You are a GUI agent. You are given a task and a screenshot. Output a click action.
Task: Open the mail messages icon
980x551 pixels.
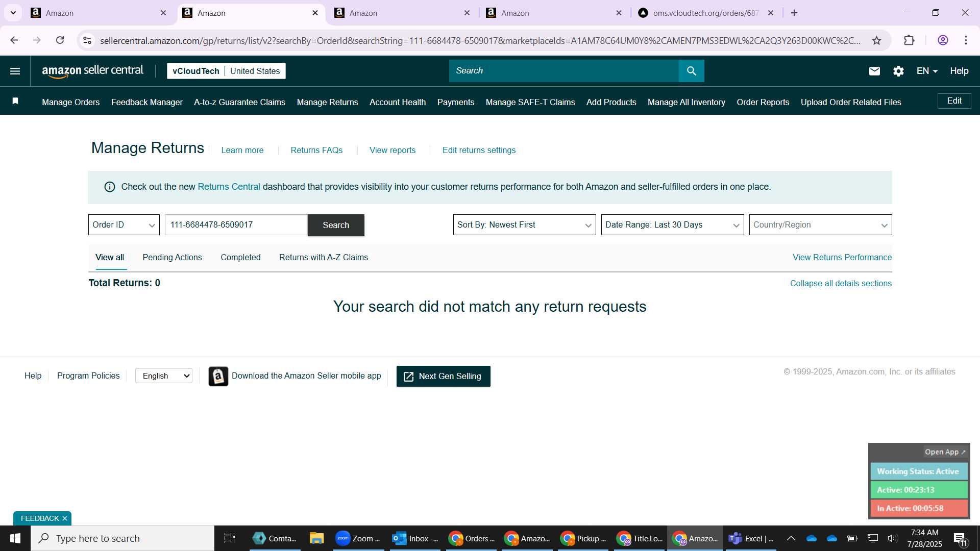coord(874,71)
